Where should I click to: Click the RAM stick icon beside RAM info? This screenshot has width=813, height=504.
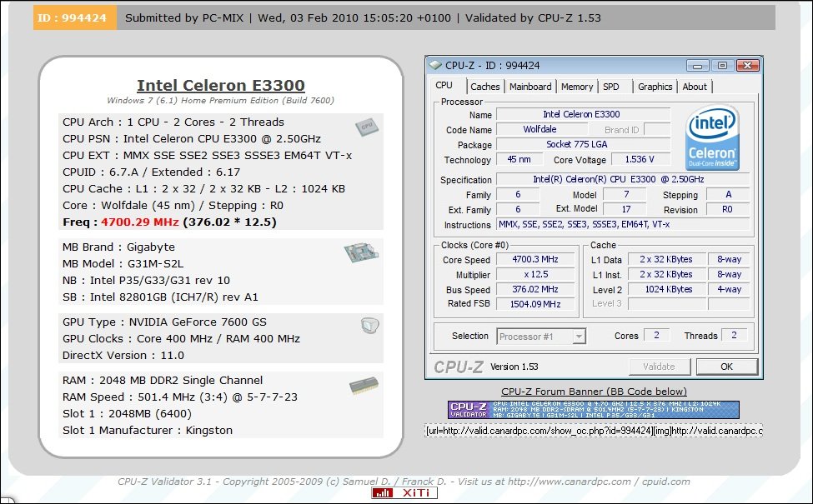(x=364, y=386)
